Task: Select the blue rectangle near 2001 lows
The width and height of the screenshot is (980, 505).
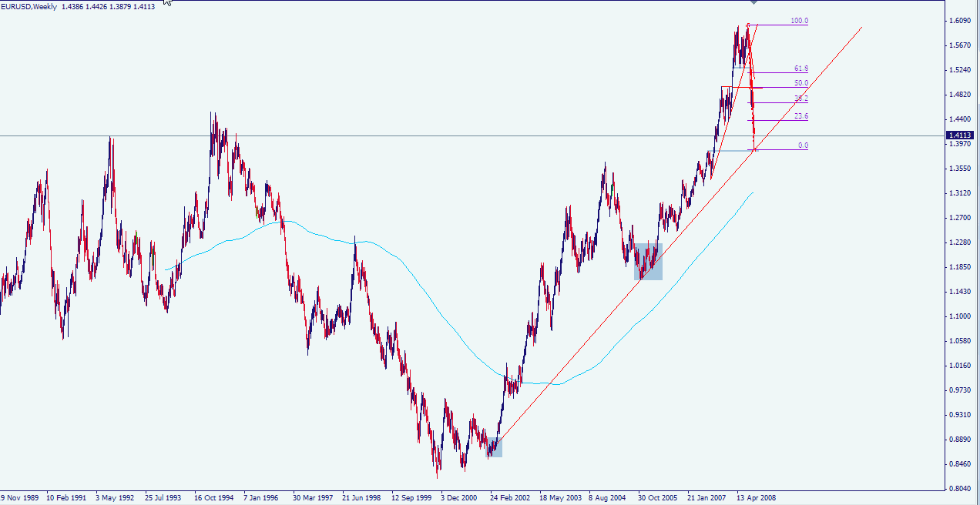Action: pyautogui.click(x=494, y=448)
